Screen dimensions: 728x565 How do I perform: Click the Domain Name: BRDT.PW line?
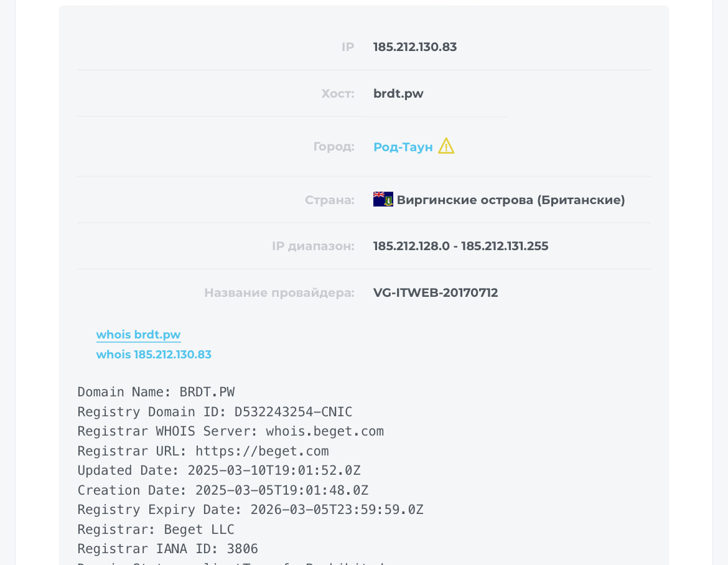point(156,392)
